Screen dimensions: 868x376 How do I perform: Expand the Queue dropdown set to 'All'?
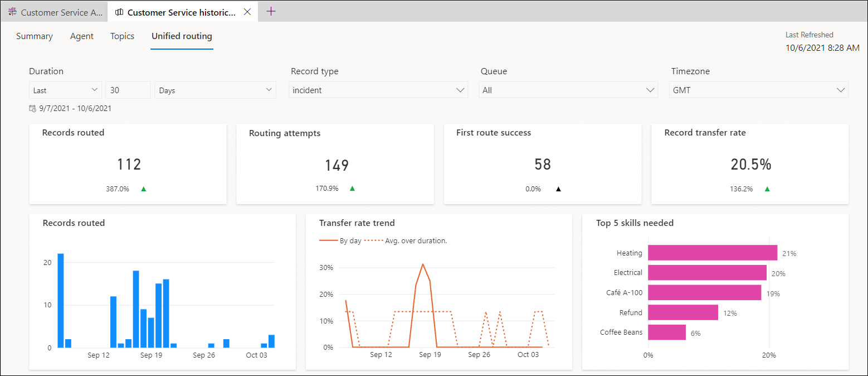[567, 90]
